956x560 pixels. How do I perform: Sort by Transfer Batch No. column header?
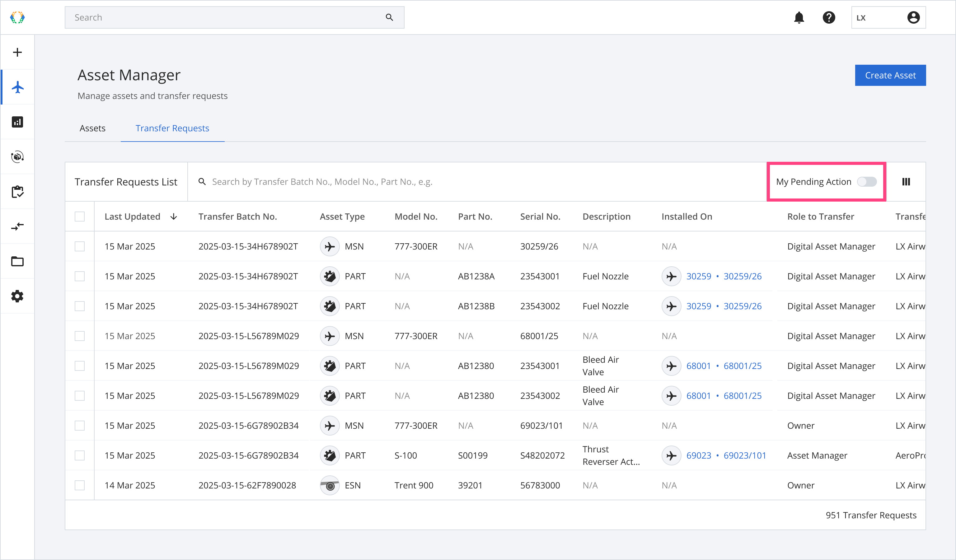[237, 217]
